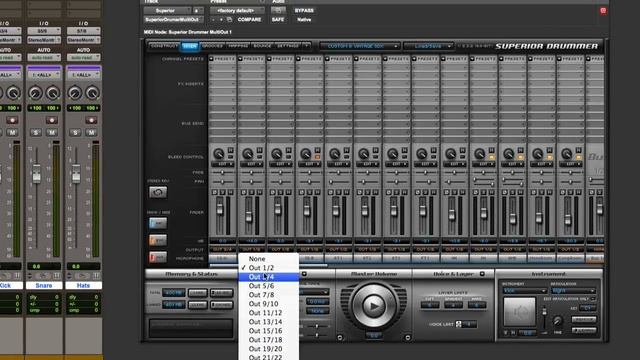Solo the Snare track in Pro Tools
The height and width of the screenshot is (360, 640).
click(x=36, y=133)
